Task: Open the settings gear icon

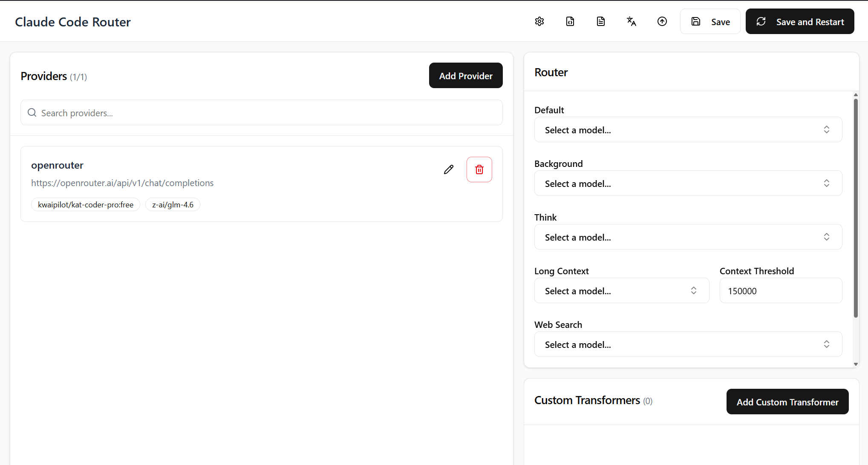Action: click(x=539, y=21)
